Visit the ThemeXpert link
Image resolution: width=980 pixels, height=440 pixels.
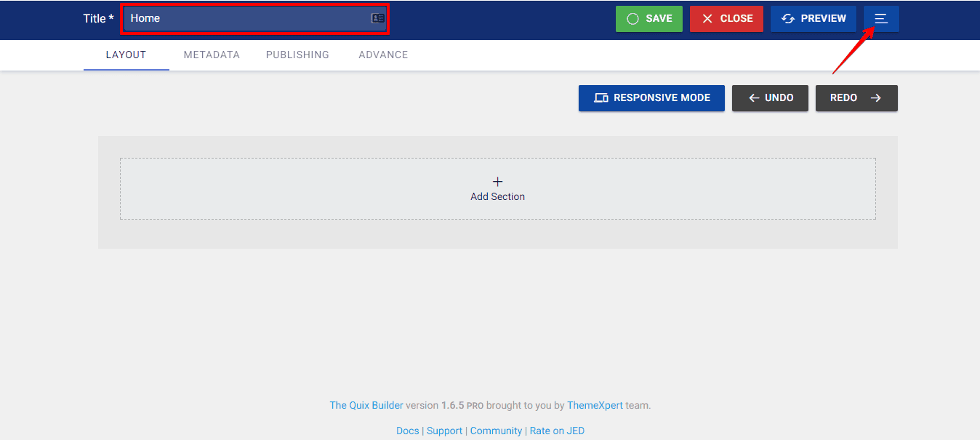(x=595, y=406)
